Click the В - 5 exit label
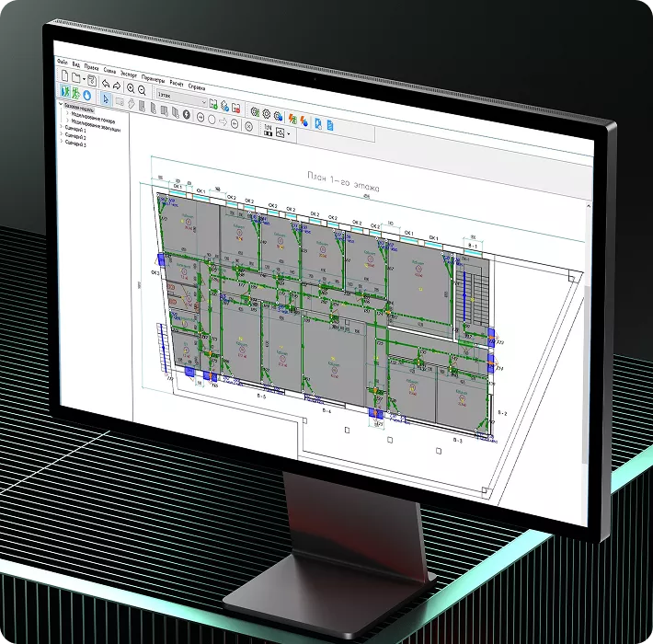 (x=261, y=397)
